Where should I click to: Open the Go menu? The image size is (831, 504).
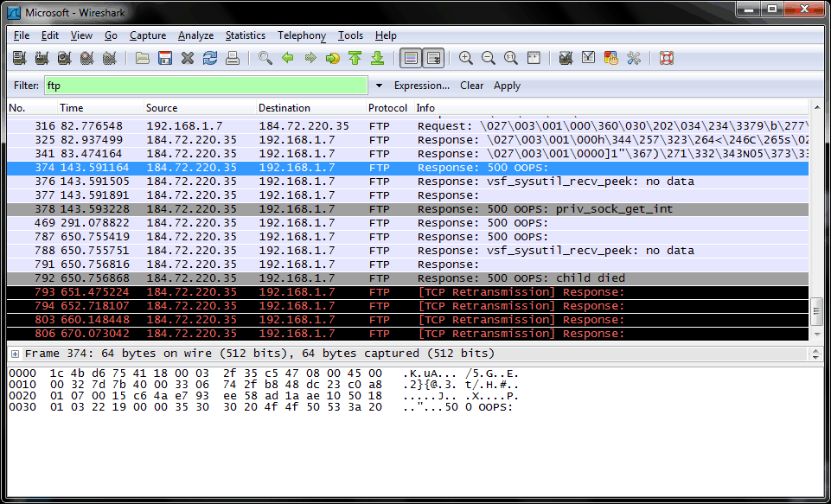(111, 35)
